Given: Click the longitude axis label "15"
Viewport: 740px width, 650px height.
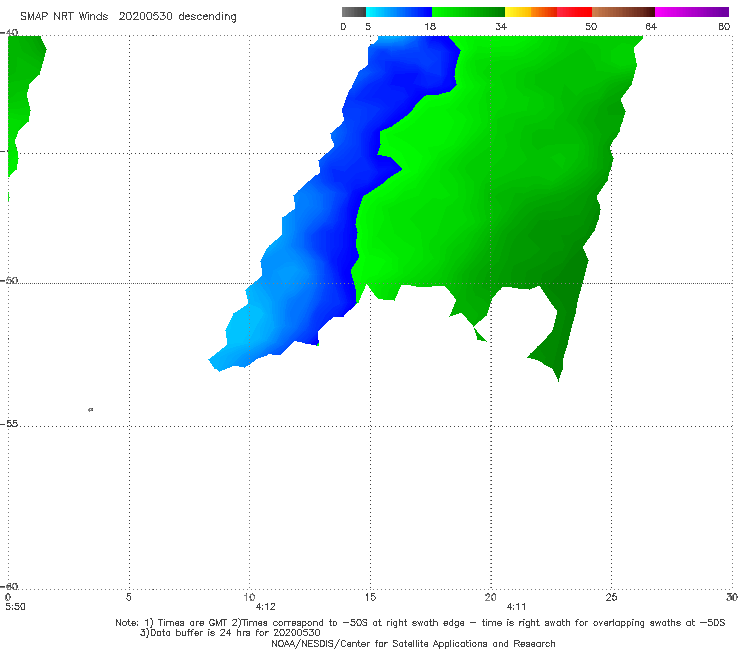Looking at the screenshot, I should coord(370,597).
